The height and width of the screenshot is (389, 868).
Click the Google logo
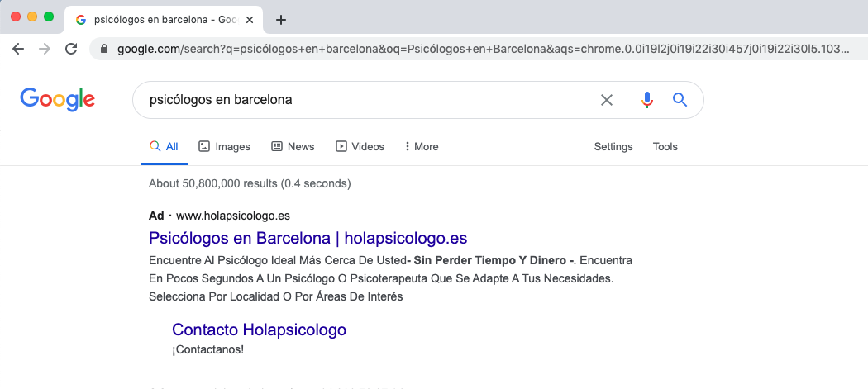[x=57, y=100]
